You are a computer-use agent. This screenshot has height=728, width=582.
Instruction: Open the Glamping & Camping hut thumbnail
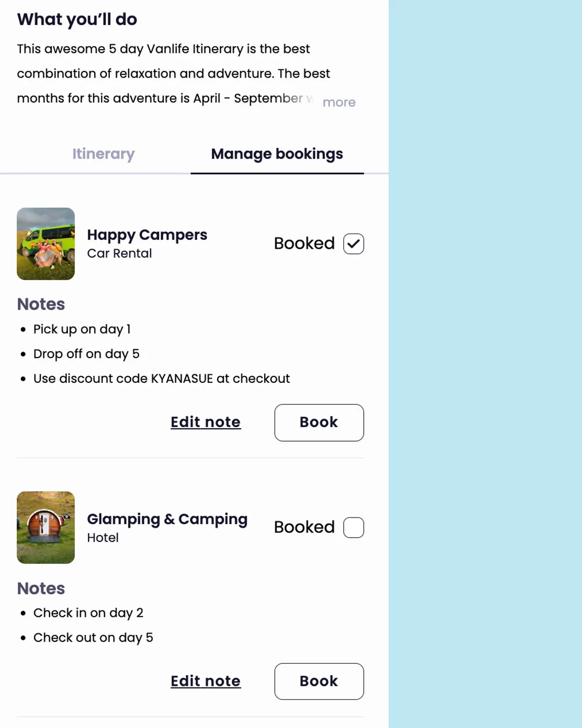(46, 527)
